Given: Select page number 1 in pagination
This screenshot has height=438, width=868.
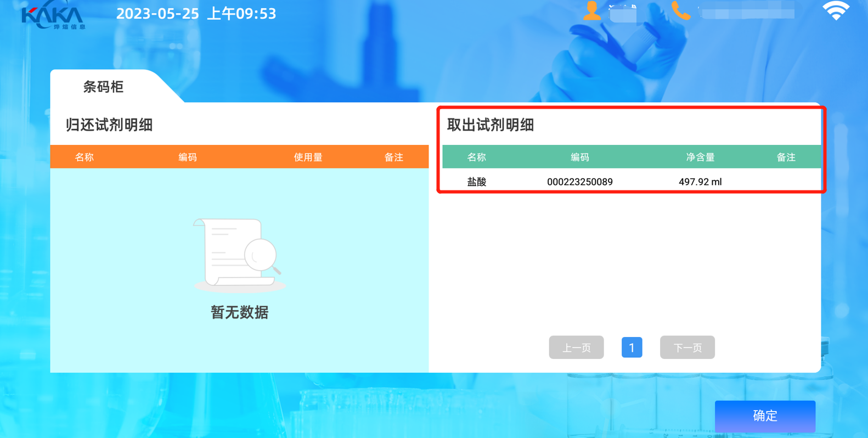Looking at the screenshot, I should 632,347.
